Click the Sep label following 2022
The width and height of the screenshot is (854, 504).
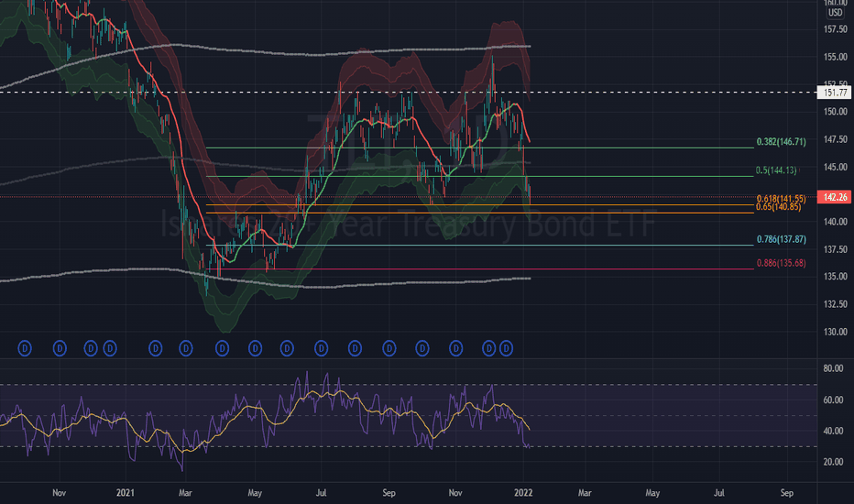pos(786,493)
